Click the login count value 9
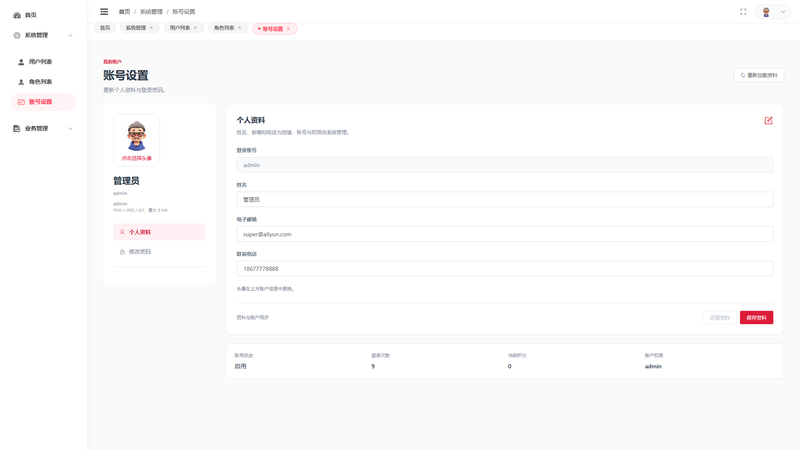800x450 pixels. point(373,366)
